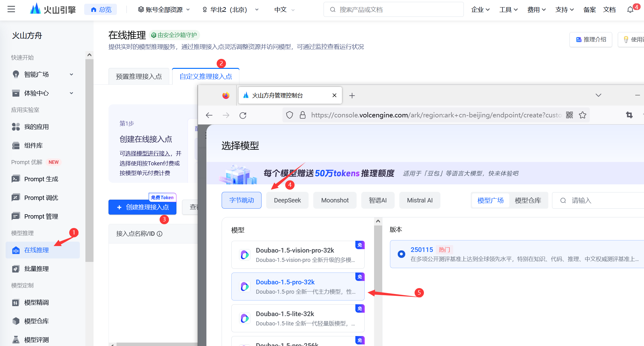644x346 pixels.
Task: Select the DeepSeek provider tab
Action: coord(287,200)
